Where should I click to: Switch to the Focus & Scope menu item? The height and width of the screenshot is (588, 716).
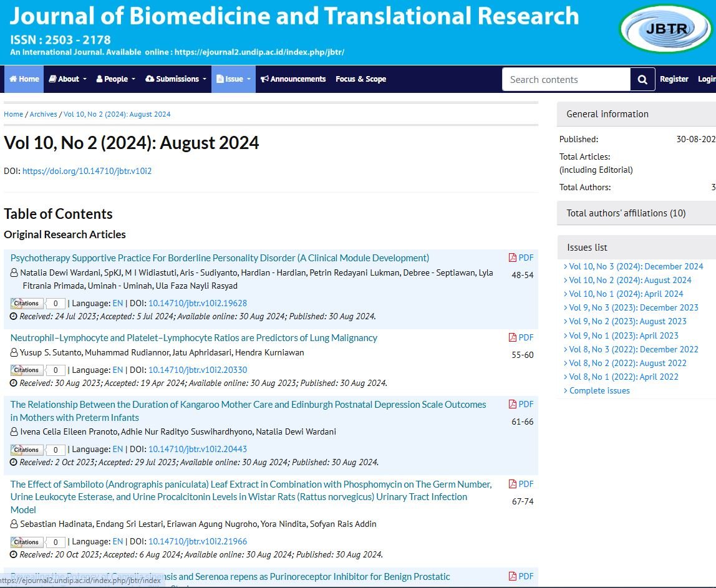(x=360, y=79)
